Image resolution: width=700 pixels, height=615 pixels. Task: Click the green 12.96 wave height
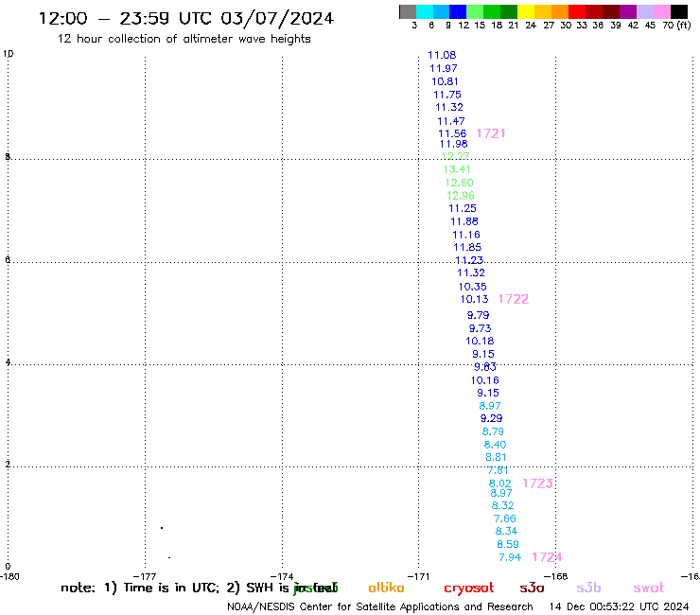tap(461, 196)
